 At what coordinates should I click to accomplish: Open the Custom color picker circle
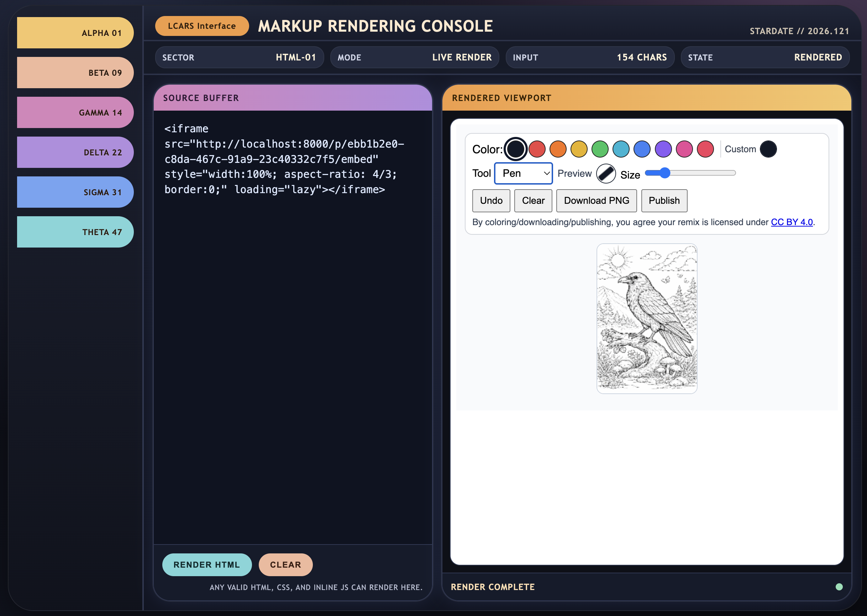769,149
